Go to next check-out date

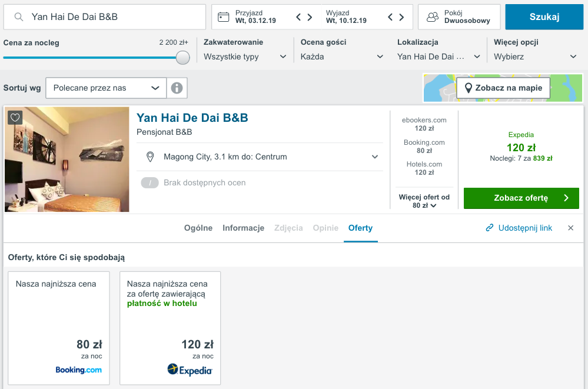401,17
